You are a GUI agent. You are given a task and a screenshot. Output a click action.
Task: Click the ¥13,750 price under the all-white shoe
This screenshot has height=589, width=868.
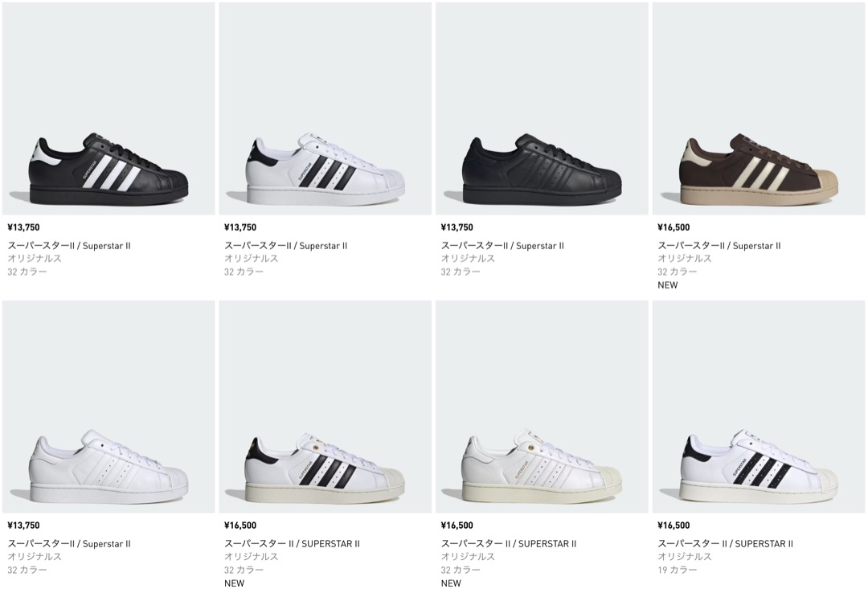pyautogui.click(x=23, y=526)
